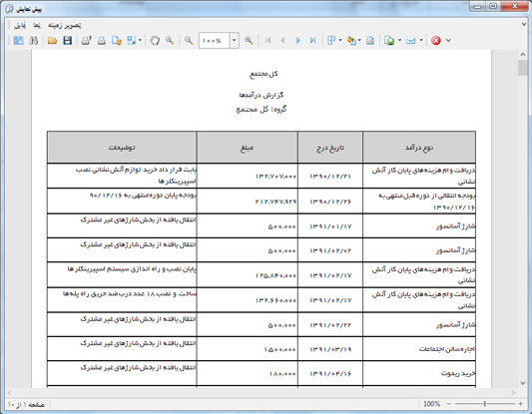
Task: Open the نما menu
Action: [37, 25]
